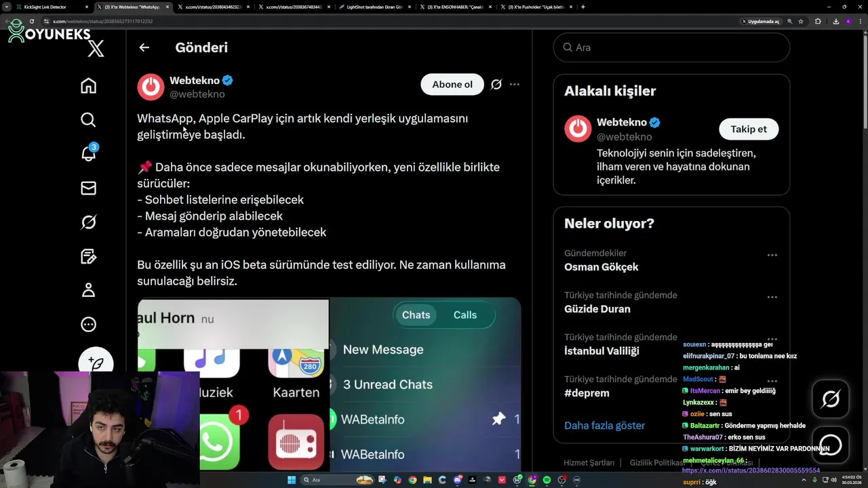
Task: Open Discord from the taskbar
Action: 458,480
